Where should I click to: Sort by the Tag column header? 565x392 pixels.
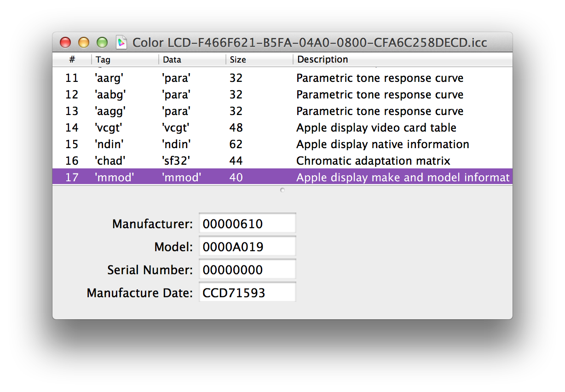[124, 59]
